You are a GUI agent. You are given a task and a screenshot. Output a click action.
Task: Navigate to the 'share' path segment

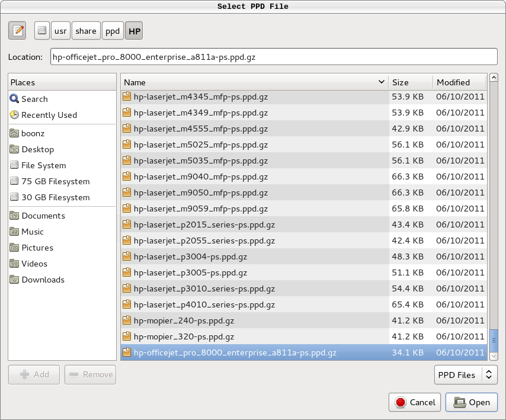(x=86, y=30)
